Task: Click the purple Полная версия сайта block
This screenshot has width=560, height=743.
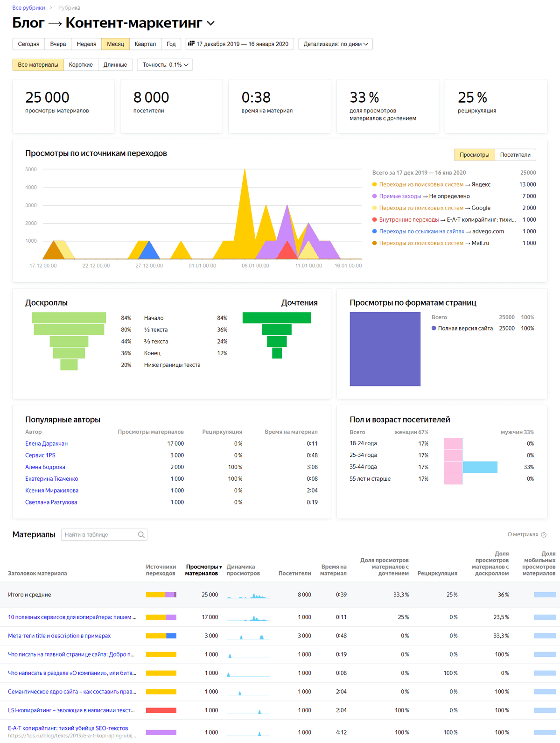Action: pos(385,349)
